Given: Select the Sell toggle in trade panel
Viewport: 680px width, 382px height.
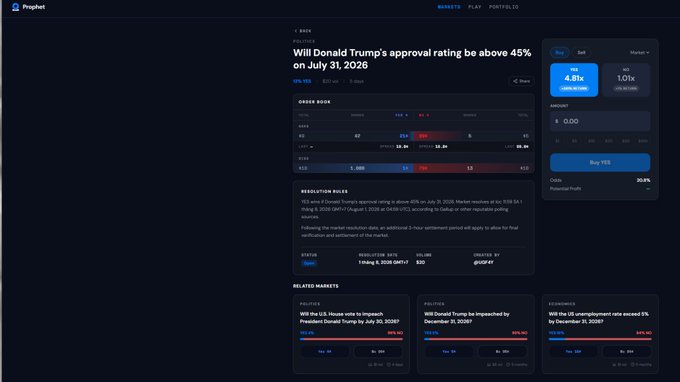Looking at the screenshot, I should [x=581, y=52].
